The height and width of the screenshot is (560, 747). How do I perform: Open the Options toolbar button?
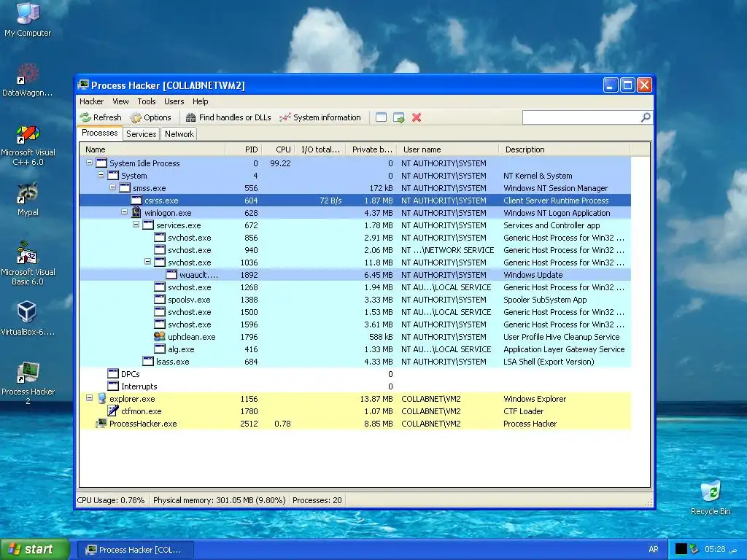(x=150, y=117)
